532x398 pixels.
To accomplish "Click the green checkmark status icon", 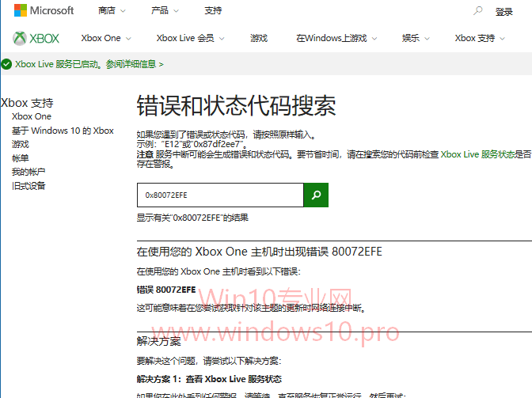I will click(6, 64).
